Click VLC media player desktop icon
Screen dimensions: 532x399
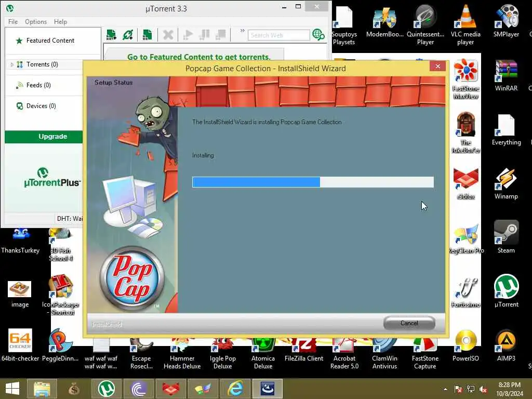465,24
